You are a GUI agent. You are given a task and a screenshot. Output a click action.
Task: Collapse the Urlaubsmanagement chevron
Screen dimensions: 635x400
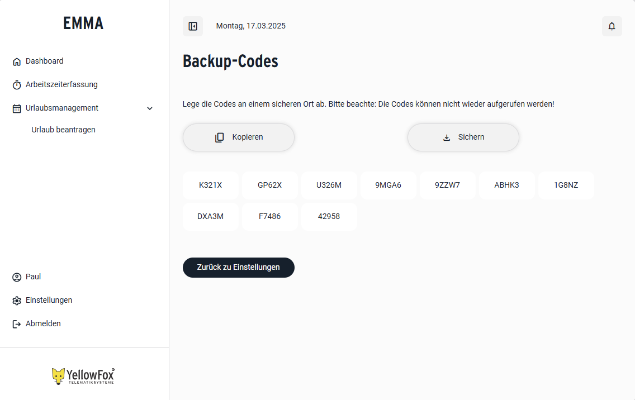149,109
